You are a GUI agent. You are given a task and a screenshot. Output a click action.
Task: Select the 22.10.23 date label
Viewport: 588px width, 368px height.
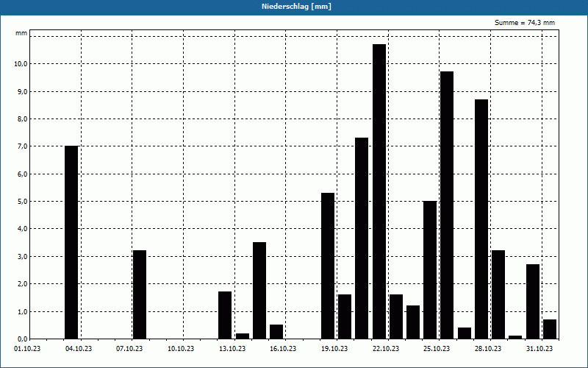pos(386,349)
